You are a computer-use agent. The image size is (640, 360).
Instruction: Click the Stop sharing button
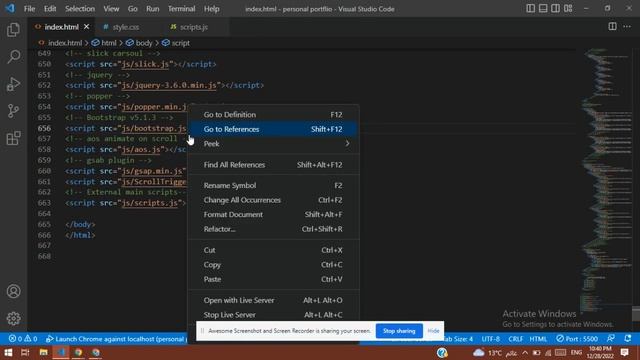[x=399, y=331]
